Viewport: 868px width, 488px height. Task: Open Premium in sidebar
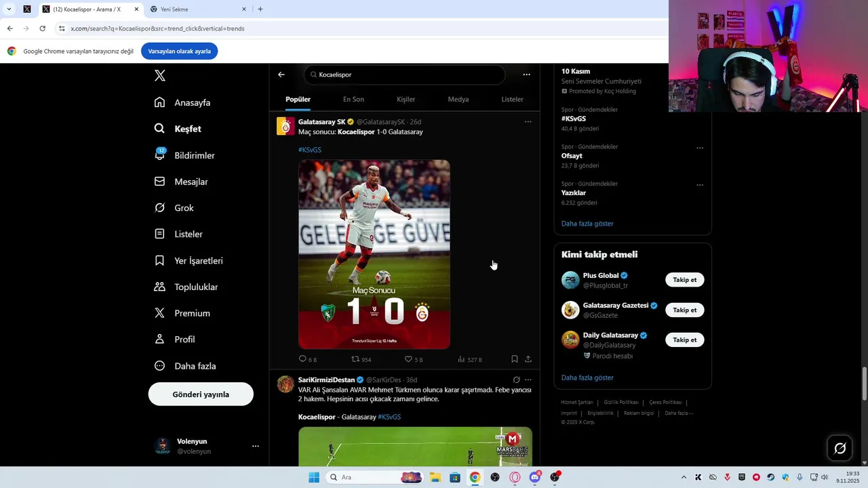coord(182,313)
